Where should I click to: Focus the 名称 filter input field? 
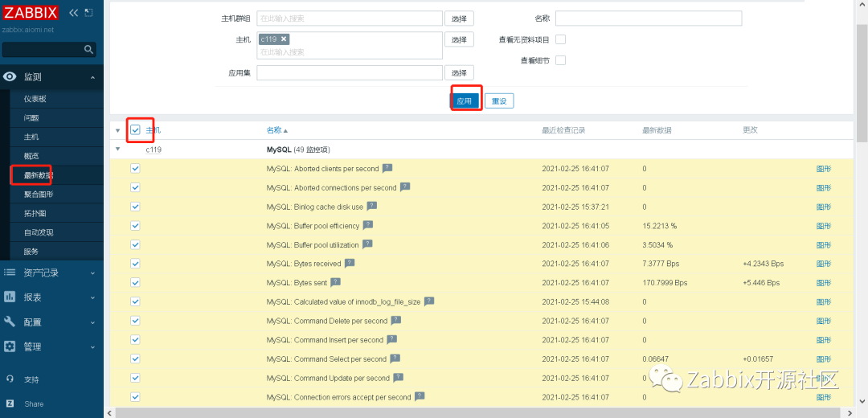649,18
